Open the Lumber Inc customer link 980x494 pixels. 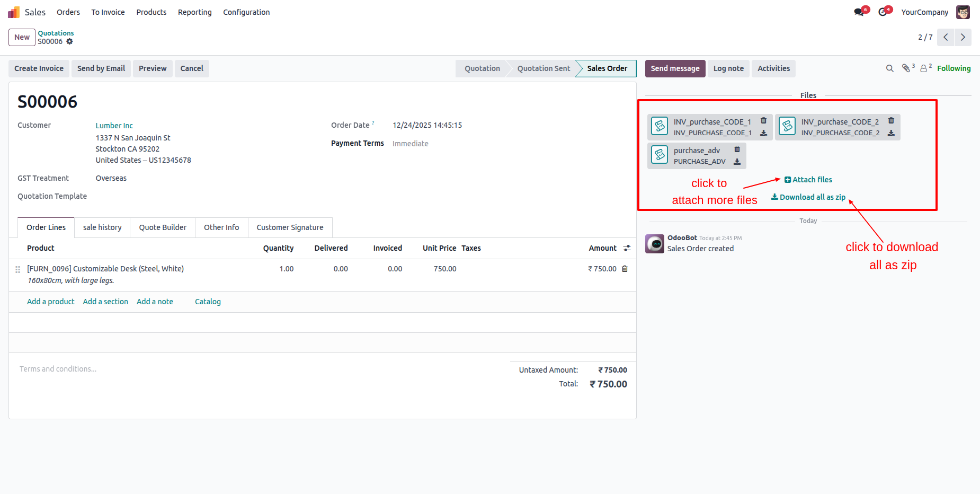click(x=114, y=126)
